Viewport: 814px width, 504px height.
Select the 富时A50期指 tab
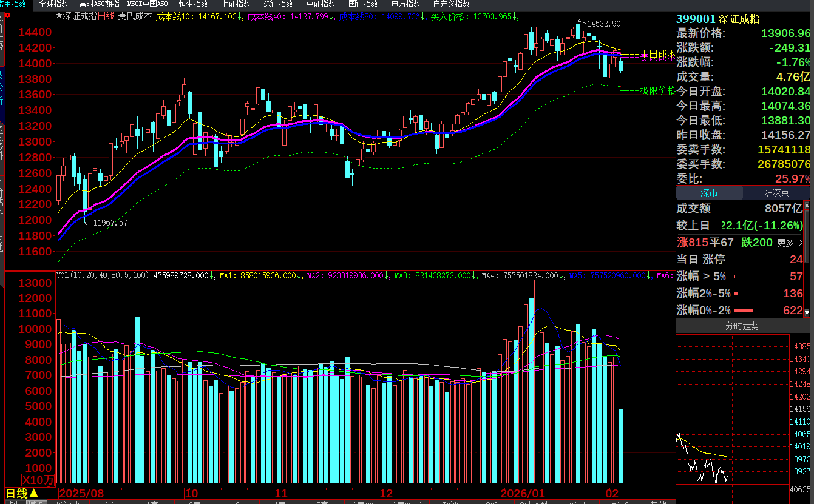point(99,4)
